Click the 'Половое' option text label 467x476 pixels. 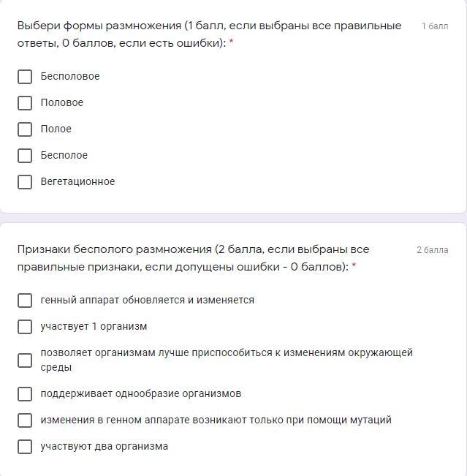pos(62,103)
